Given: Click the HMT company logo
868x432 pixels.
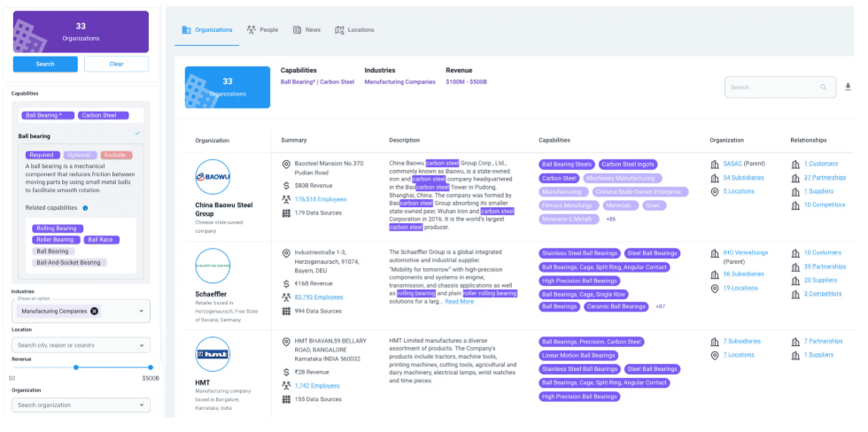Looking at the screenshot, I should point(213,354).
